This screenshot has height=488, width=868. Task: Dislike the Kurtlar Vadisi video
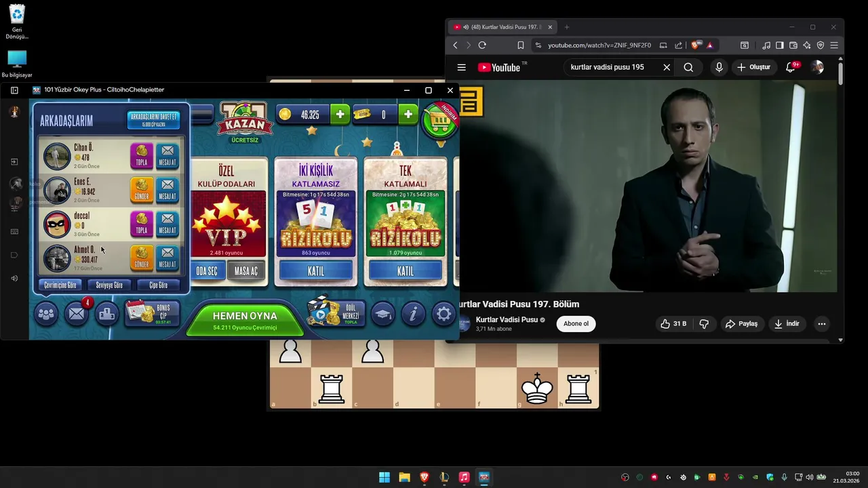point(704,324)
